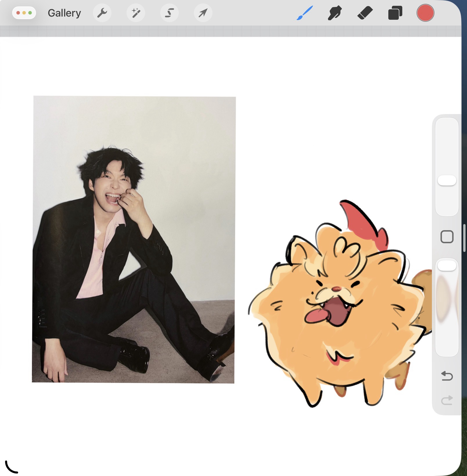The width and height of the screenshot is (467, 476).
Task: Click the brush opacity slider handle
Action: 447,266
